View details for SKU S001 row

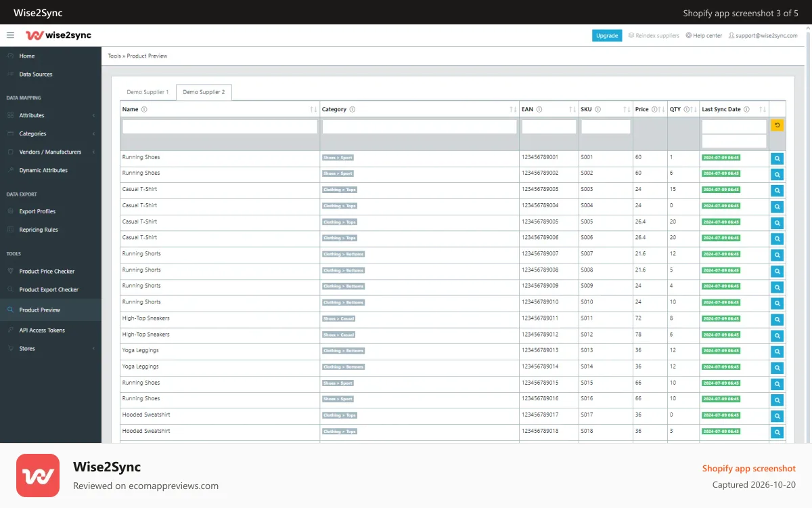tap(777, 158)
